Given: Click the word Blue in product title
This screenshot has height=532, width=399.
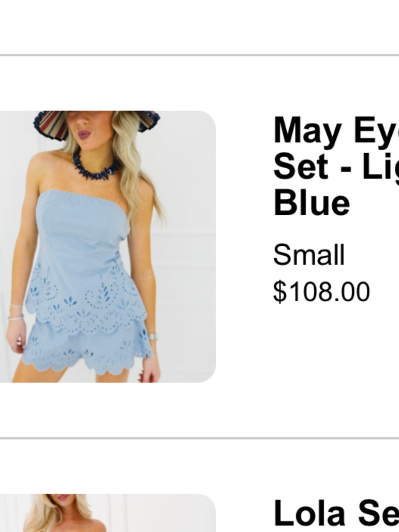Looking at the screenshot, I should click(x=312, y=203).
